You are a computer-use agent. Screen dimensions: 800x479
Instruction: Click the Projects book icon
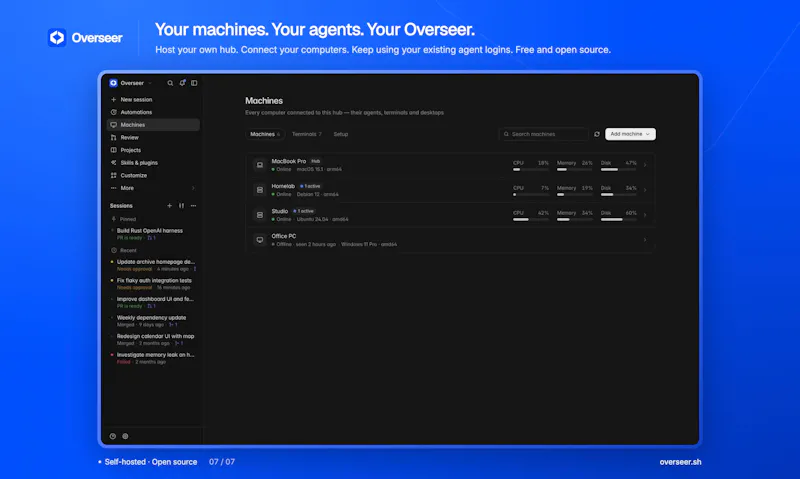coord(113,150)
